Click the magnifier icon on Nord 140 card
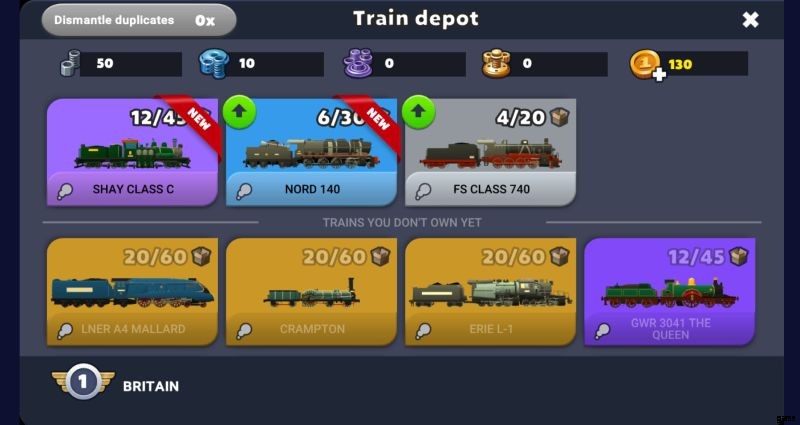The height and width of the screenshot is (425, 800). coord(243,191)
